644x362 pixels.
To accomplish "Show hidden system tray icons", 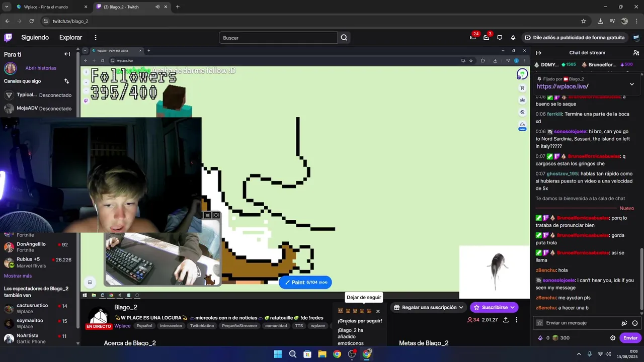I will tap(579, 354).
